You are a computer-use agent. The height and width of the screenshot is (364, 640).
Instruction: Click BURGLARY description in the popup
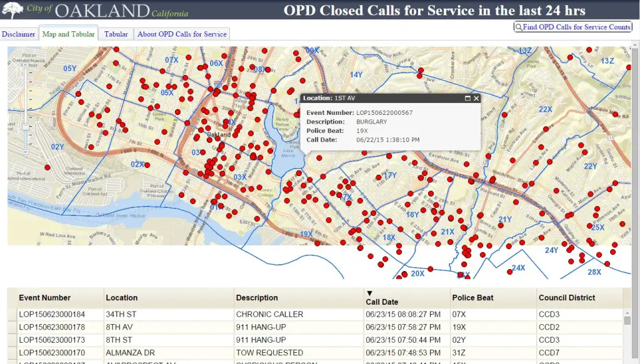pos(371,122)
